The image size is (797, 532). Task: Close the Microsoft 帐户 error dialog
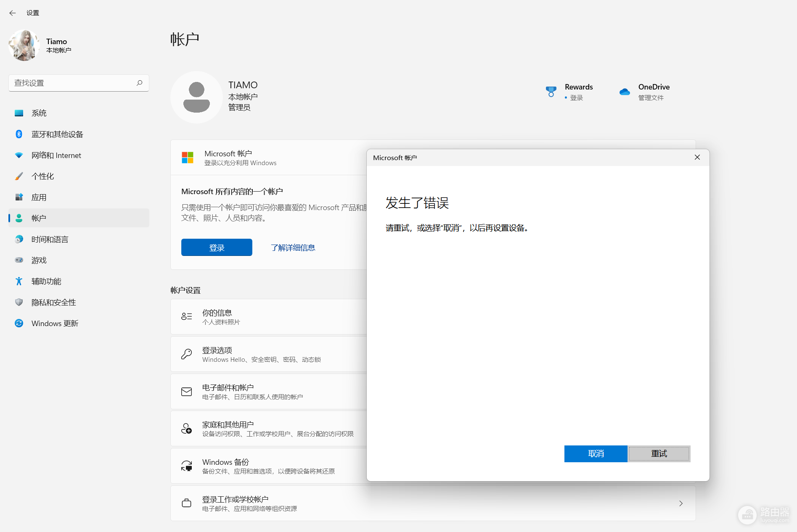tap(697, 157)
